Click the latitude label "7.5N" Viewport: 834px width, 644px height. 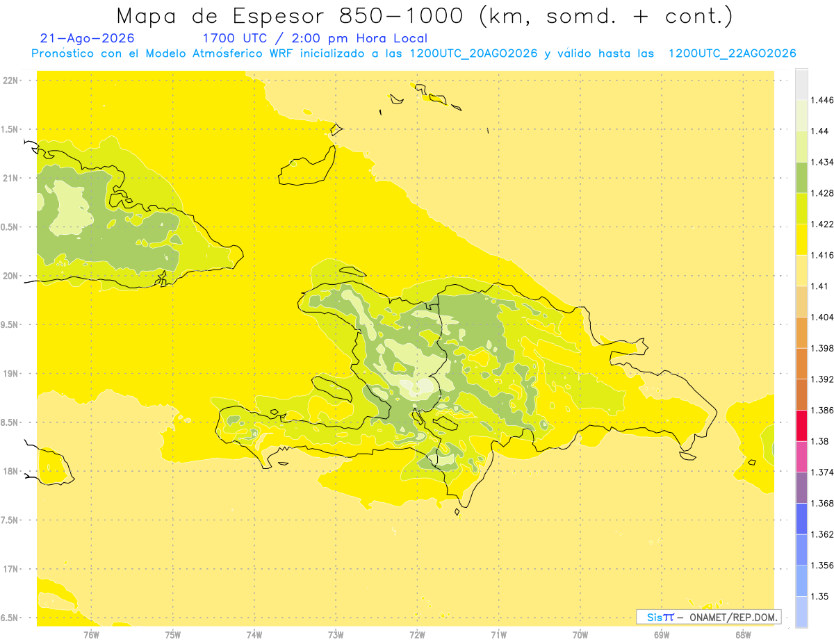point(10,520)
